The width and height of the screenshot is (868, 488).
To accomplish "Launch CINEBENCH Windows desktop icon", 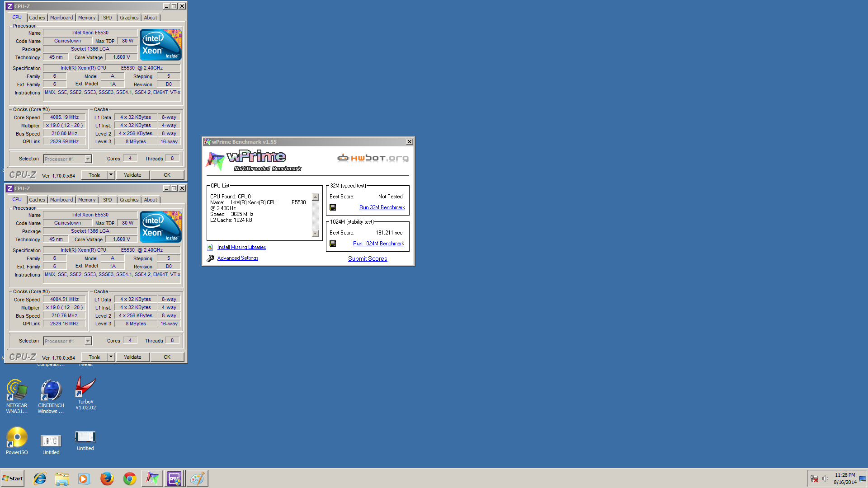I will pos(51,396).
